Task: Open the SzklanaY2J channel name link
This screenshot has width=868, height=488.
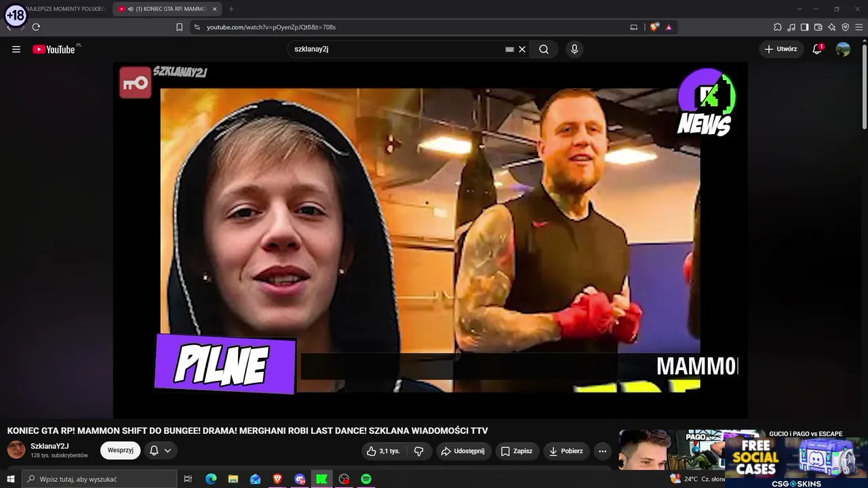Action: (x=50, y=446)
